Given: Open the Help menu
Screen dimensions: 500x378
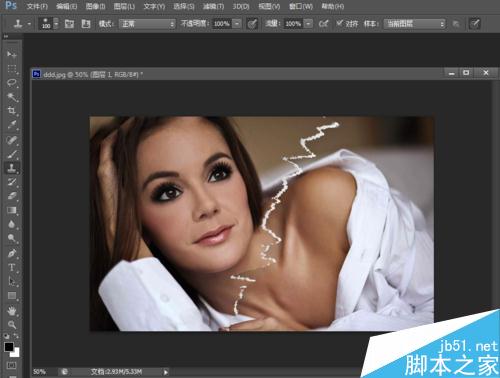Looking at the screenshot, I should pos(333,6).
